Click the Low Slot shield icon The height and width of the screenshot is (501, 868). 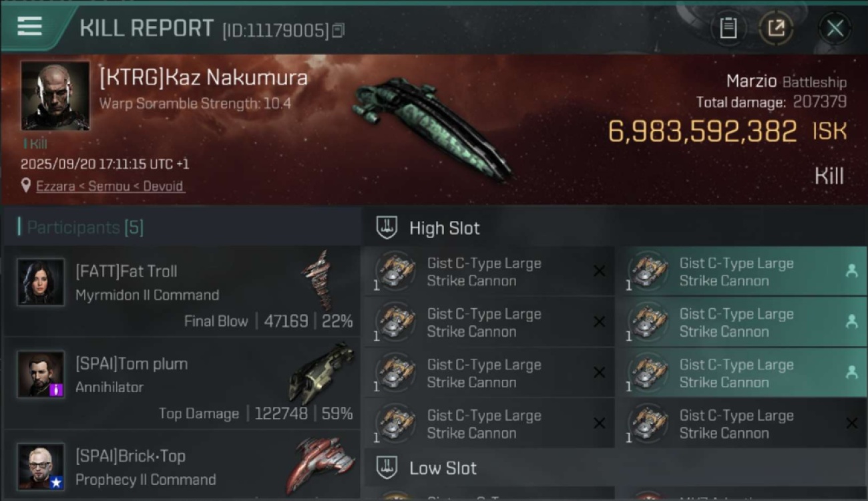pyautogui.click(x=387, y=468)
